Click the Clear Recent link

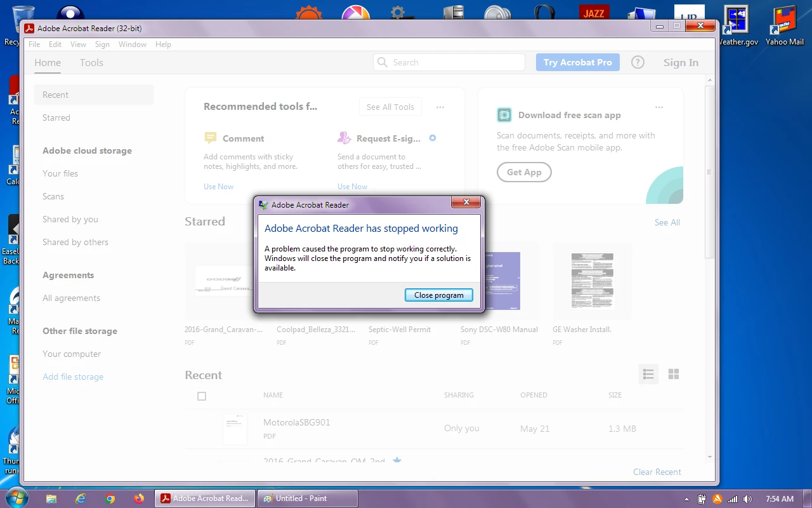[x=657, y=472]
